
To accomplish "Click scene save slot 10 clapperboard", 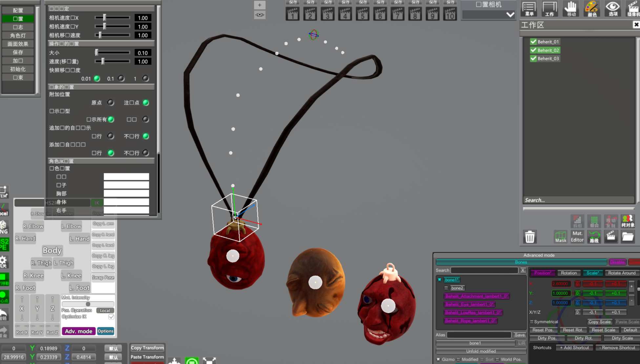I will pyautogui.click(x=450, y=14).
